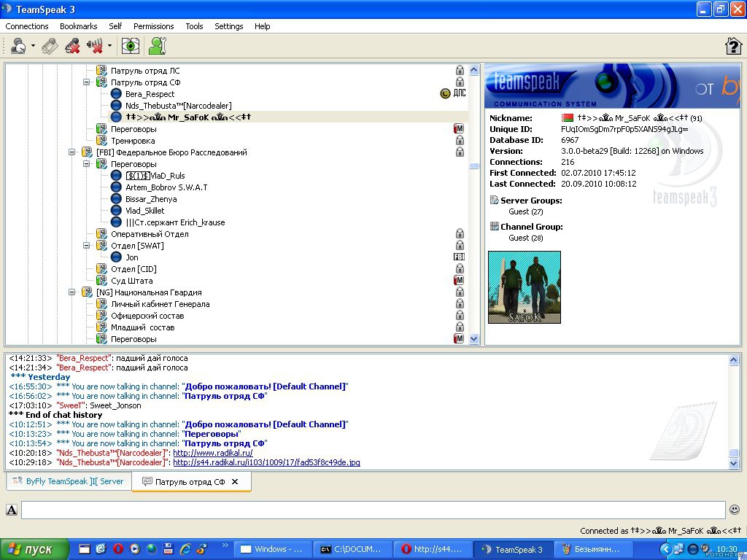Click padlock icon on Отдел [CID] row
Image resolution: width=747 pixels, height=560 pixels.
tap(460, 269)
